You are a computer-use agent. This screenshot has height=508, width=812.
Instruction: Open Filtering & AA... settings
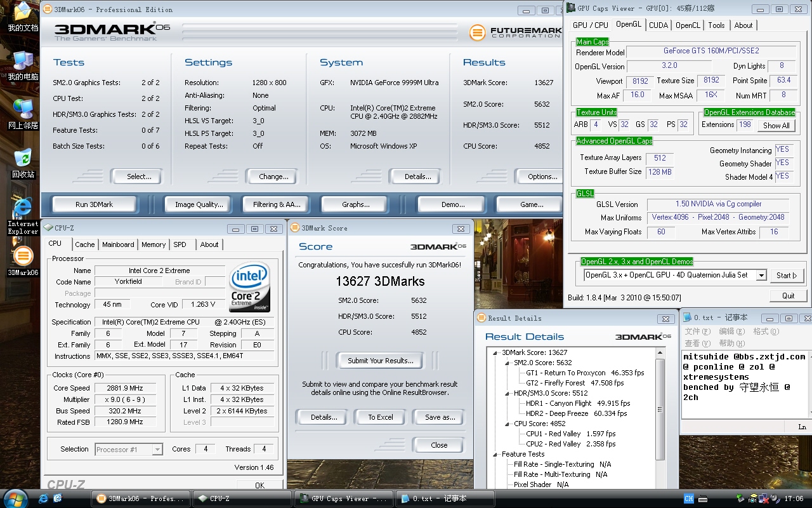click(x=277, y=204)
